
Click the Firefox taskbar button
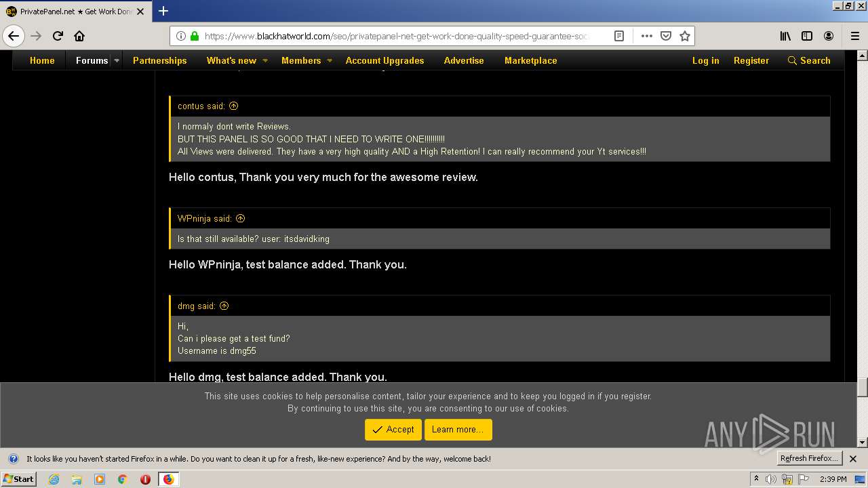coord(169,479)
